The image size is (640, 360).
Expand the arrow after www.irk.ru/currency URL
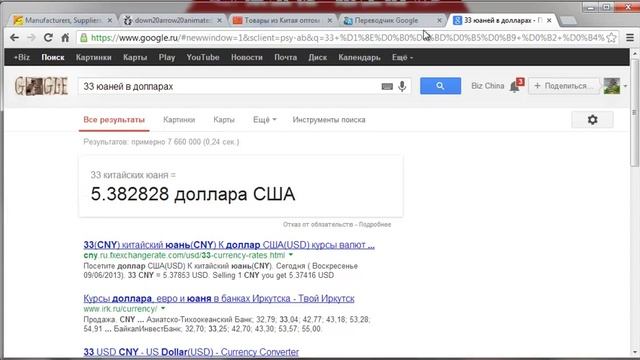(163, 309)
